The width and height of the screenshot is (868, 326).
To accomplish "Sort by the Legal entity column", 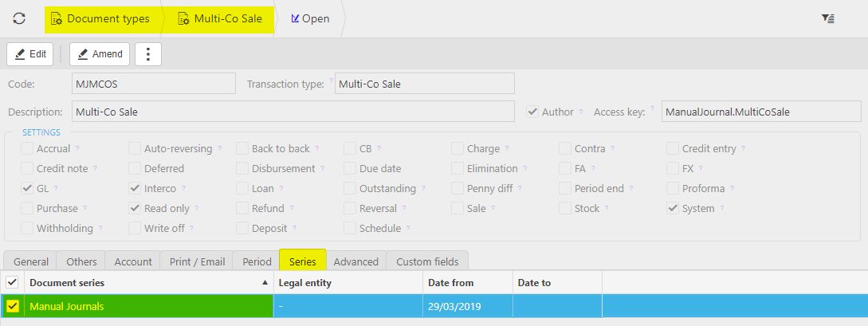I will pos(347,283).
